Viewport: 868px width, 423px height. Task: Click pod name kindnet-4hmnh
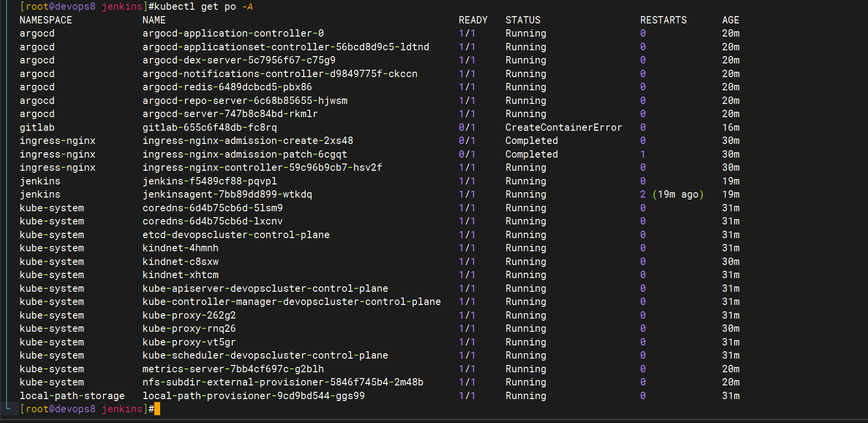[x=181, y=248]
